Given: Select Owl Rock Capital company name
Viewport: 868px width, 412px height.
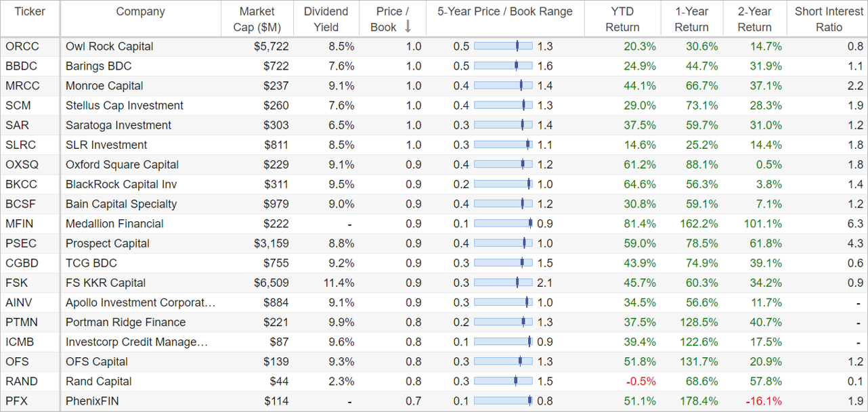Looking at the screenshot, I should click(x=110, y=47).
